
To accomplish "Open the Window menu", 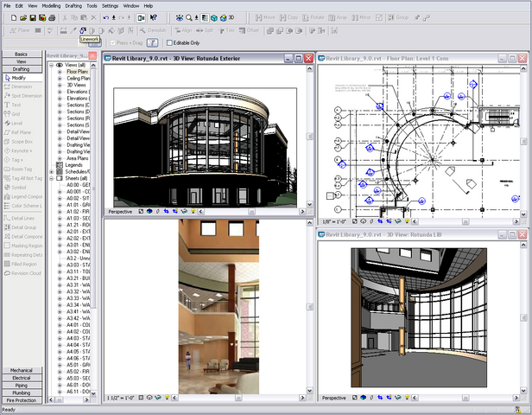I will tap(131, 6).
